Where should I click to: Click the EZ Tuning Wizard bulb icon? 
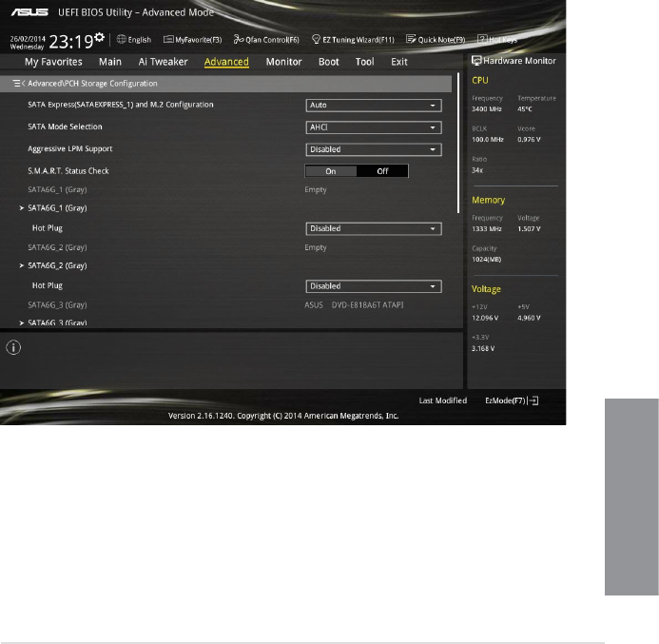point(316,39)
